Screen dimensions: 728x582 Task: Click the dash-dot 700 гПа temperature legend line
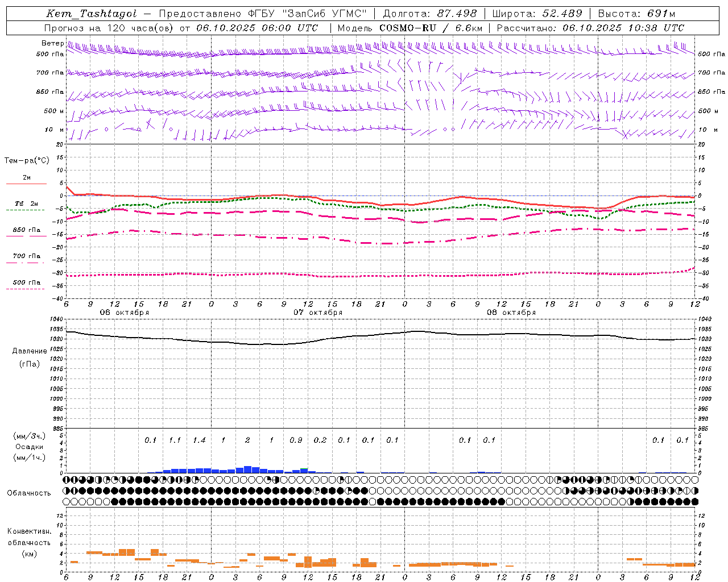[x=26, y=263]
